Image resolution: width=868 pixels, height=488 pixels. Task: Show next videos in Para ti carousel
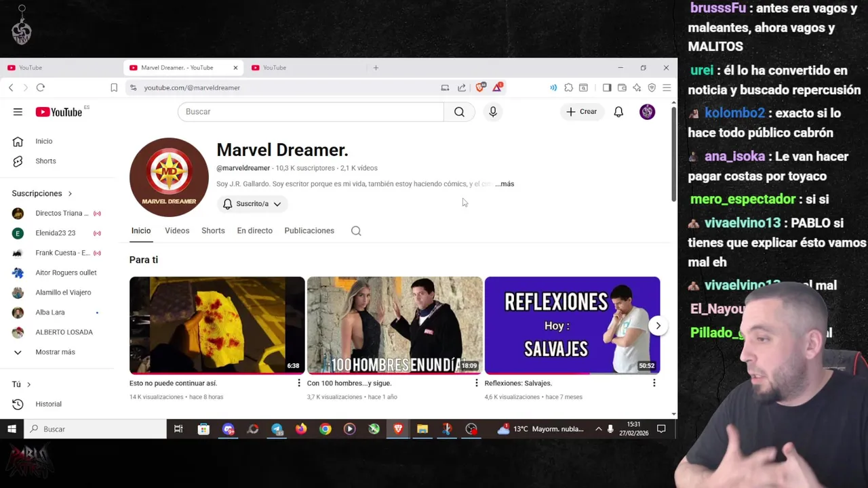(658, 326)
